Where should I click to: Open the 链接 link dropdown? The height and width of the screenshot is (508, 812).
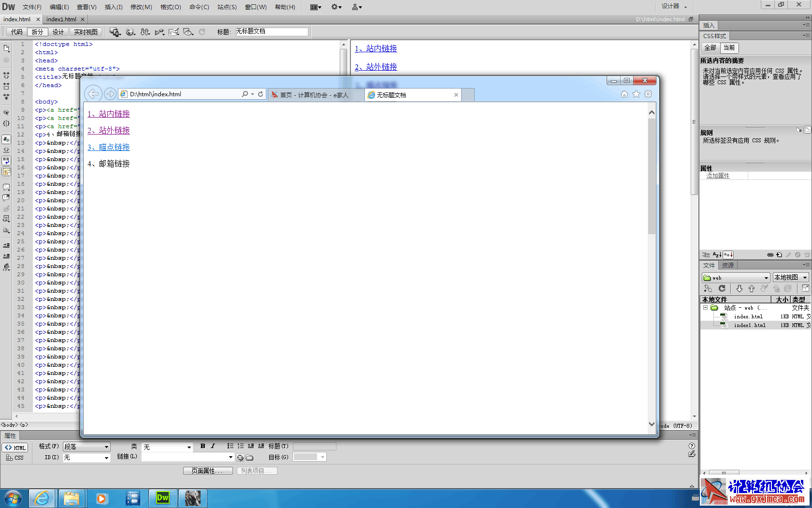point(188,457)
